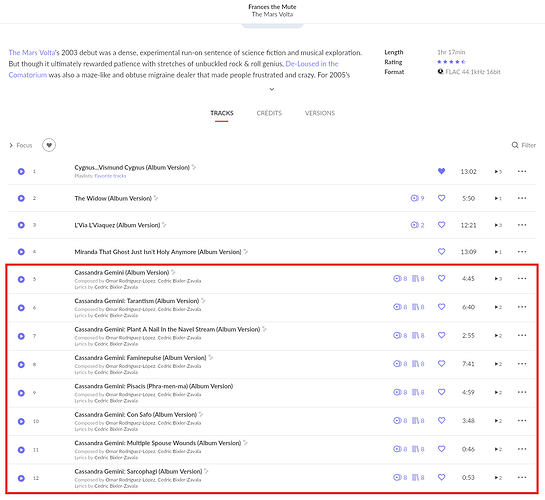545x500 pixels.
Task: Click play count icon for The Widow
Action: 498,198
